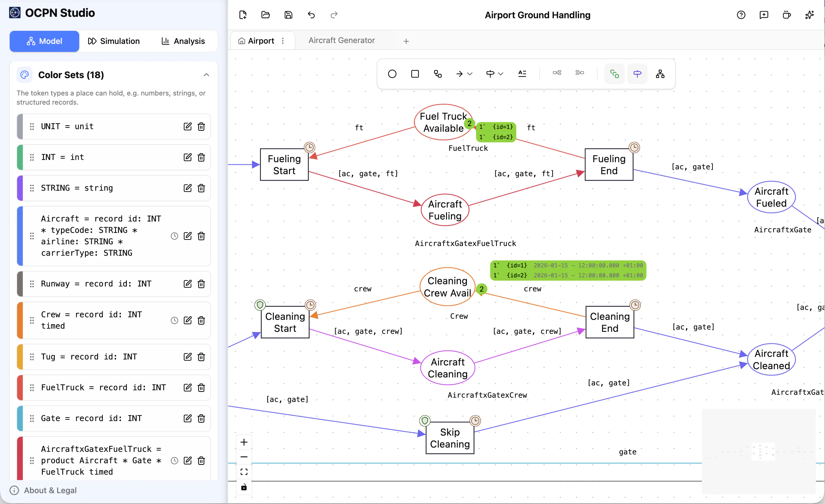Viewport: 825px width, 504px height.
Task: Open the Airport tab options menu
Action: (283, 40)
